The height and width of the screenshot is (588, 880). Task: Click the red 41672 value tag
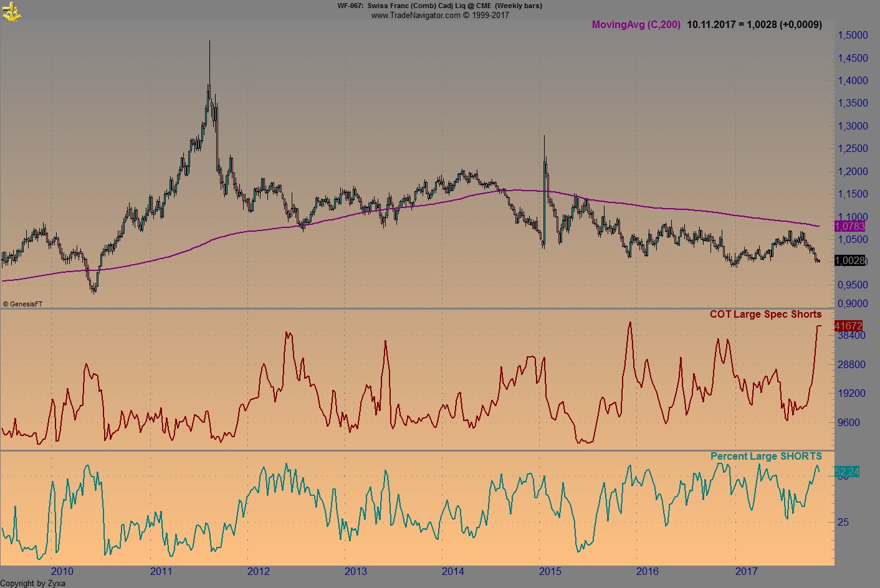848,326
